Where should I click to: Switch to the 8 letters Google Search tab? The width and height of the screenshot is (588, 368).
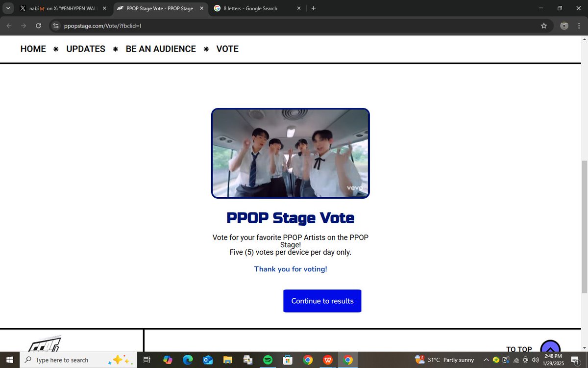point(257,8)
